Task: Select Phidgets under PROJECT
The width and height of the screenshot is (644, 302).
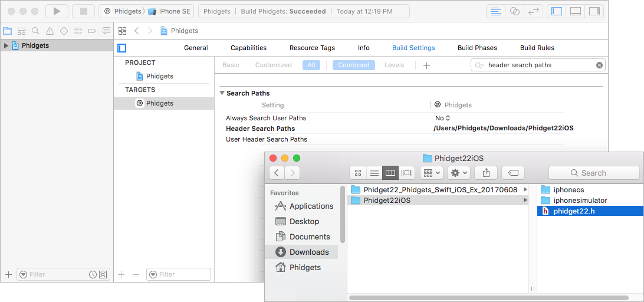Action: click(155, 76)
